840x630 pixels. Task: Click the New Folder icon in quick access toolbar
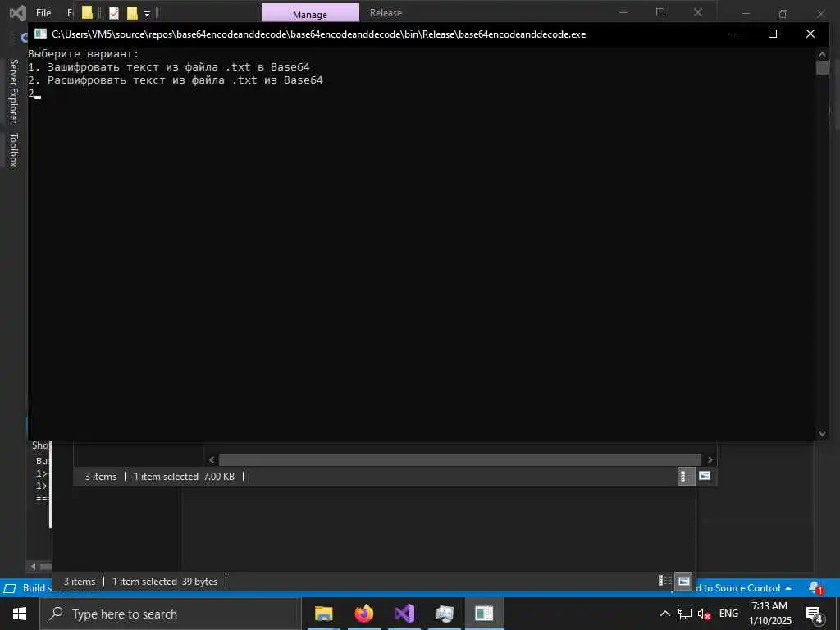pyautogui.click(x=132, y=13)
